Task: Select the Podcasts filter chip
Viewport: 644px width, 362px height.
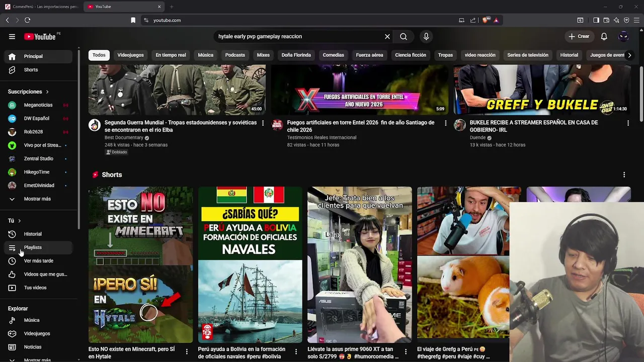Action: [x=235, y=55]
